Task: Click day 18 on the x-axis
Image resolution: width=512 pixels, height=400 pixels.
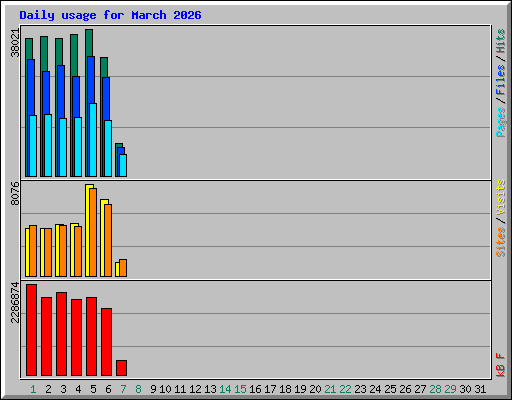Action: click(x=285, y=389)
